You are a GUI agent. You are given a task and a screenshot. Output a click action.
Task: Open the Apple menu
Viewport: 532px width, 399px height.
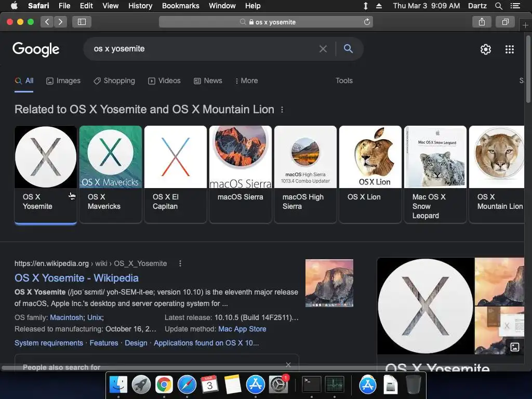pyautogui.click(x=14, y=5)
